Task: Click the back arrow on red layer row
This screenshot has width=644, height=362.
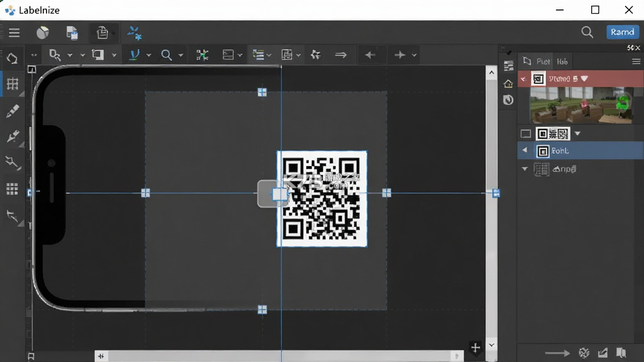Action: tap(524, 79)
